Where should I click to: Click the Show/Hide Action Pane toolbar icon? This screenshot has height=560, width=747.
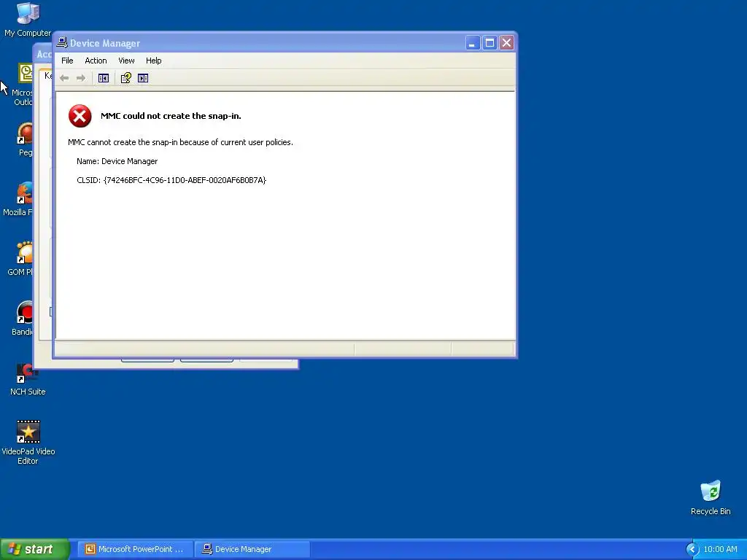[x=143, y=78]
